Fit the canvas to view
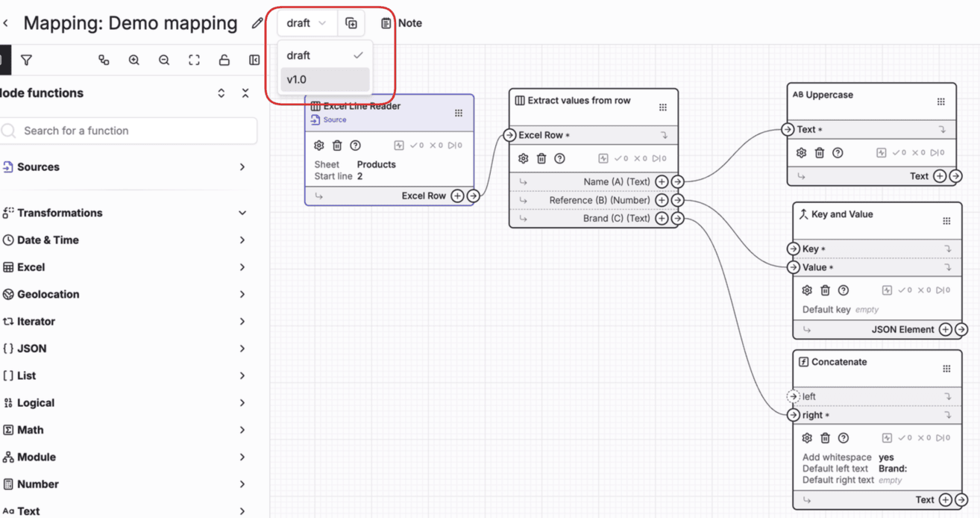980x518 pixels. pos(194,60)
